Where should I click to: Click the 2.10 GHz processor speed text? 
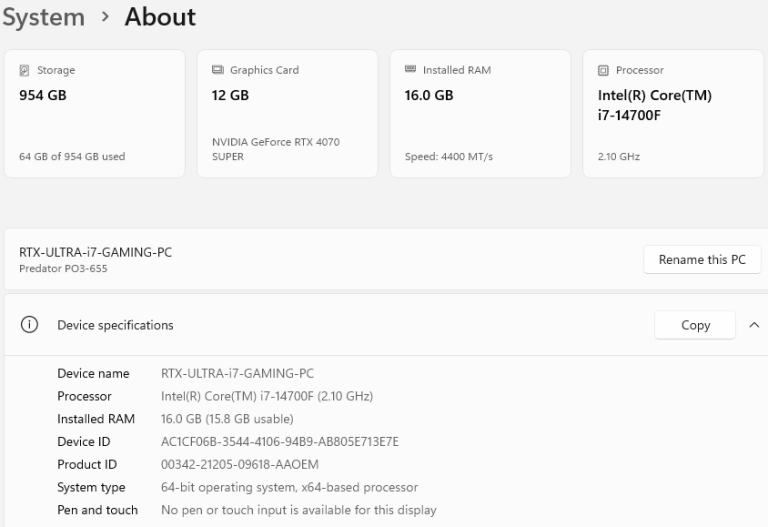(x=619, y=157)
